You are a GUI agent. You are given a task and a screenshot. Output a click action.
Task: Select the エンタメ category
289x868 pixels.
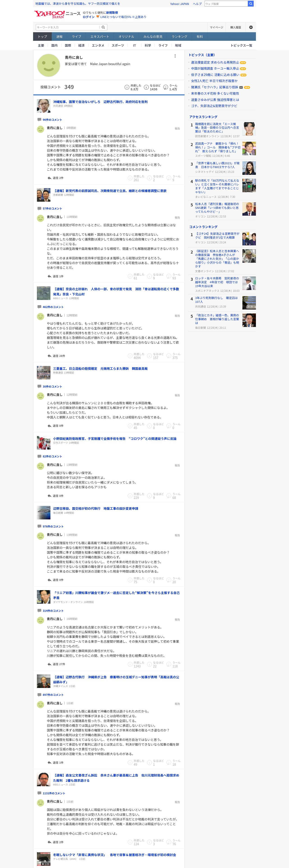(x=98, y=46)
